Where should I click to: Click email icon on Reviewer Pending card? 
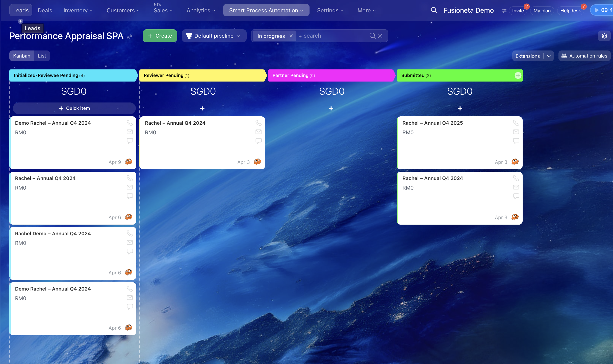coord(258,132)
